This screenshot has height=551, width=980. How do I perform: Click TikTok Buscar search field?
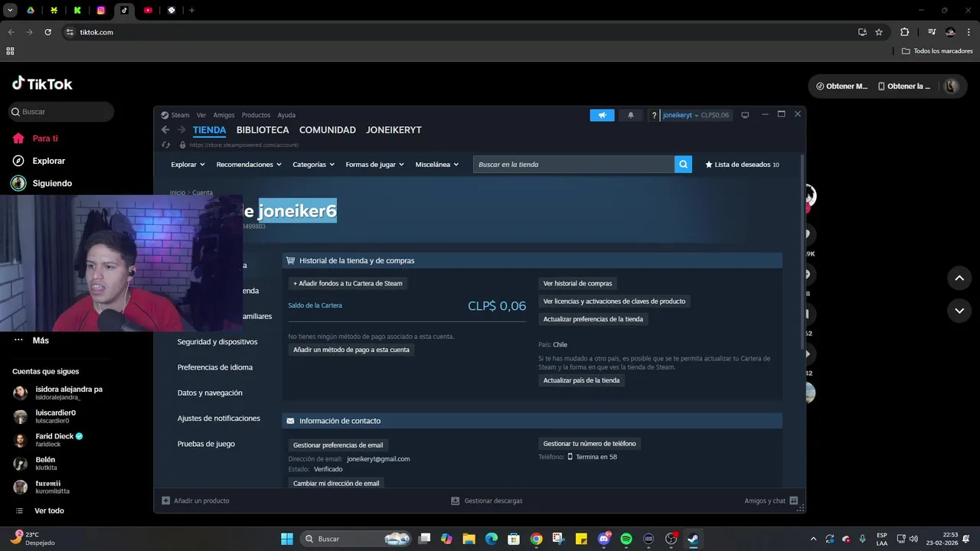[62, 112]
